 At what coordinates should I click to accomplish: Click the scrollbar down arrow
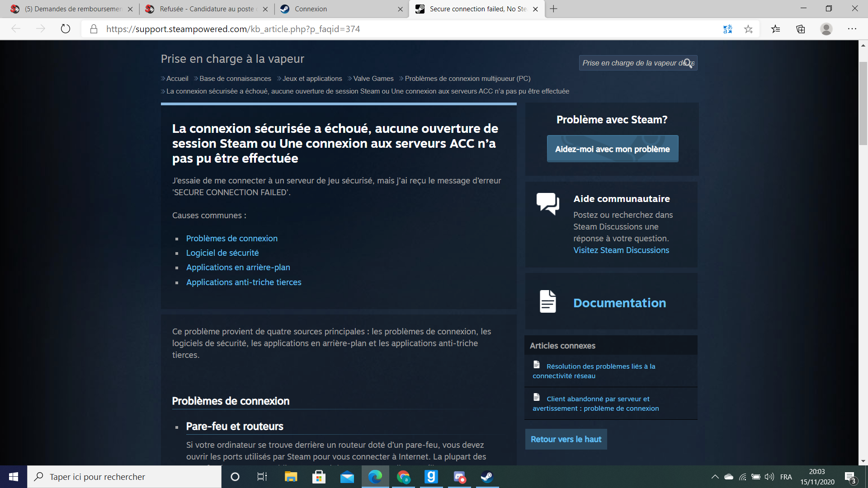(863, 461)
